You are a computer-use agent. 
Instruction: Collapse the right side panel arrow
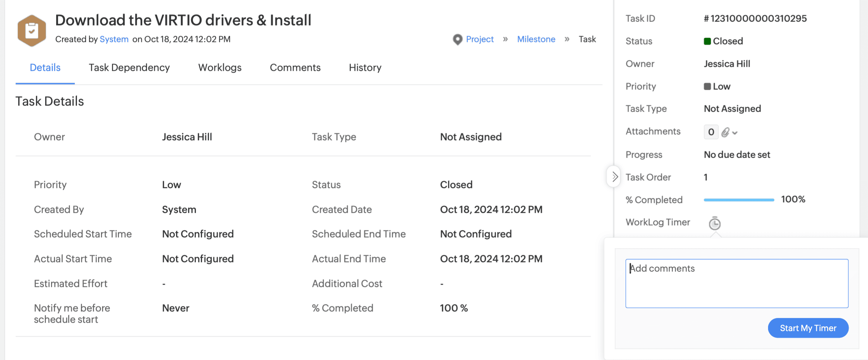click(615, 177)
